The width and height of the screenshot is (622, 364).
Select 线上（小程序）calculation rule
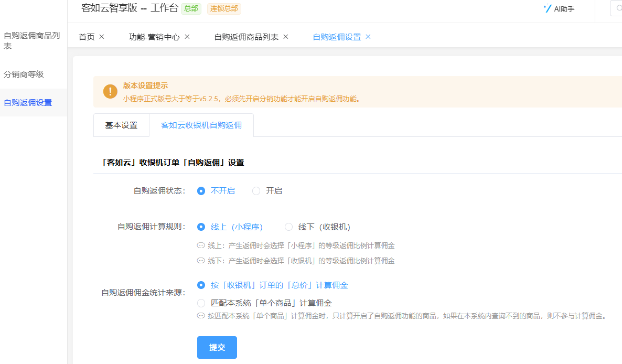click(x=201, y=227)
